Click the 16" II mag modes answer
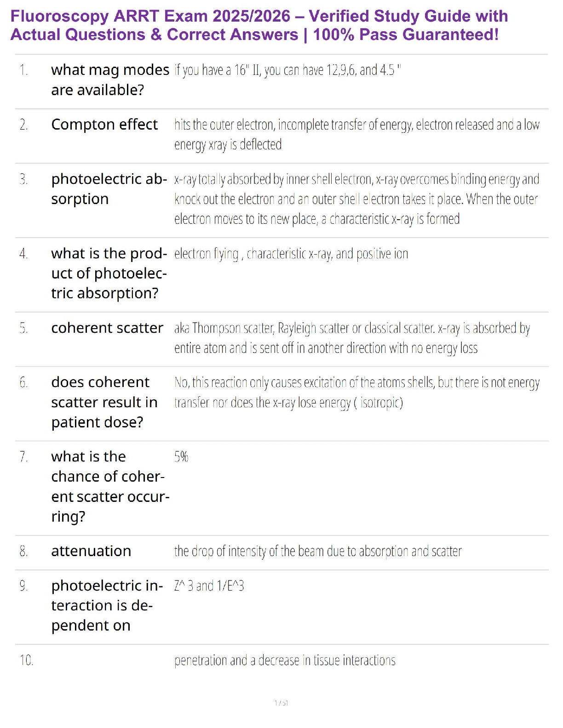563x728 pixels. pyautogui.click(x=287, y=70)
